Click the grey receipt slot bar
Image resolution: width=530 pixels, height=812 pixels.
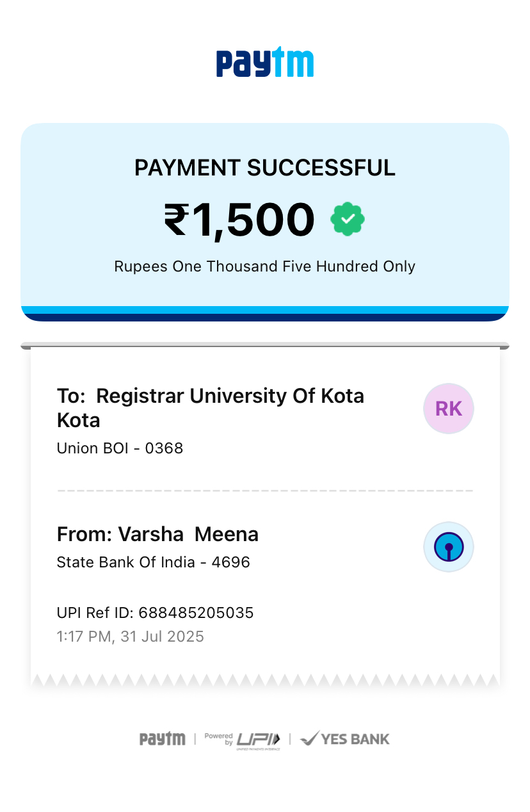265,346
